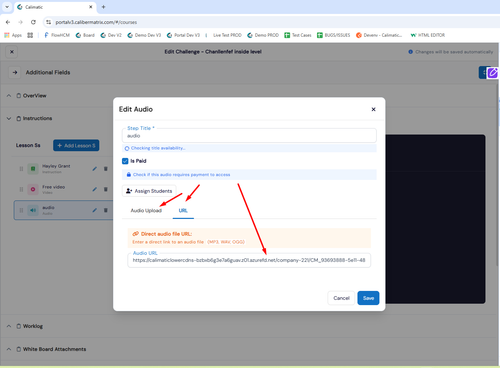This screenshot has height=368, width=500.
Task: Go back in browser
Action: click(x=8, y=22)
